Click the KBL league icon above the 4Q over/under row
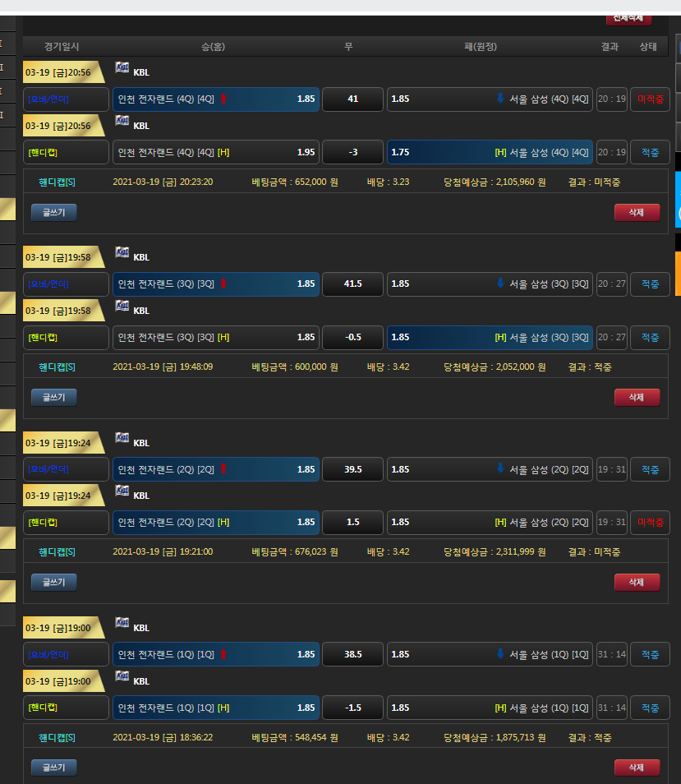Image resolution: width=681 pixels, height=784 pixels. pyautogui.click(x=122, y=69)
